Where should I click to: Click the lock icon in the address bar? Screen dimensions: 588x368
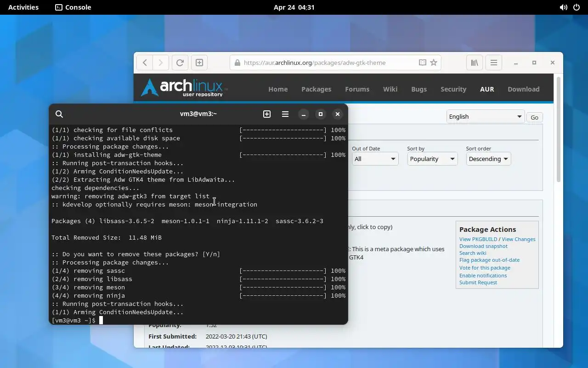click(x=237, y=63)
